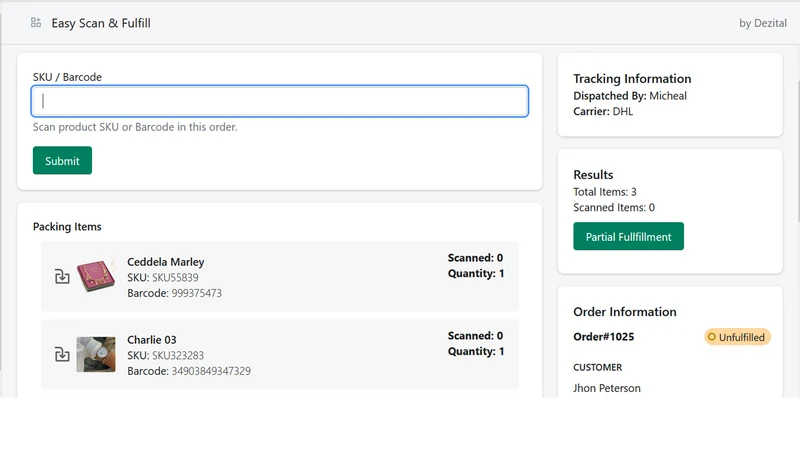Click the scan icon beside Charlie 03

point(62,354)
